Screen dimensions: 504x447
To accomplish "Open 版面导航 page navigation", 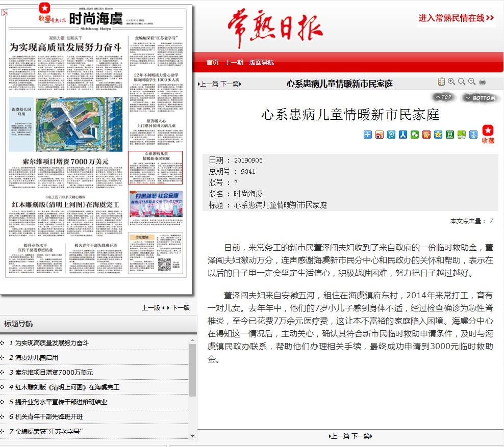I will pyautogui.click(x=262, y=62).
